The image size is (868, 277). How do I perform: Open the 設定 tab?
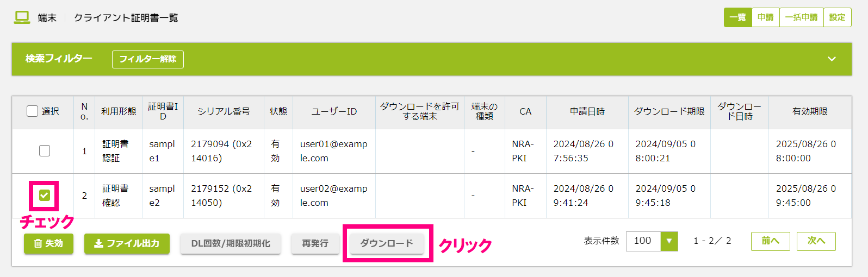tap(838, 17)
